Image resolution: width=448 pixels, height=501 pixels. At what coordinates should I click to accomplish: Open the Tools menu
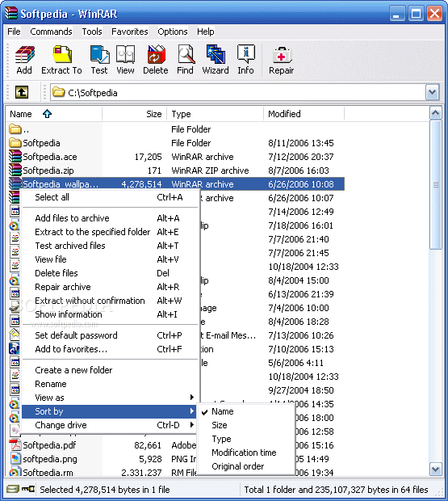click(92, 32)
